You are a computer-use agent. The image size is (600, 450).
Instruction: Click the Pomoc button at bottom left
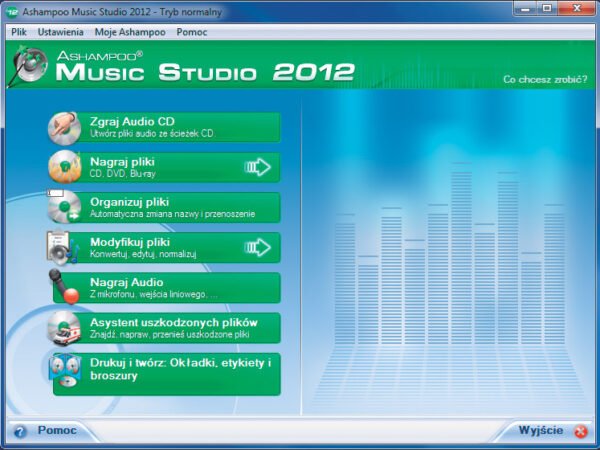click(x=56, y=431)
